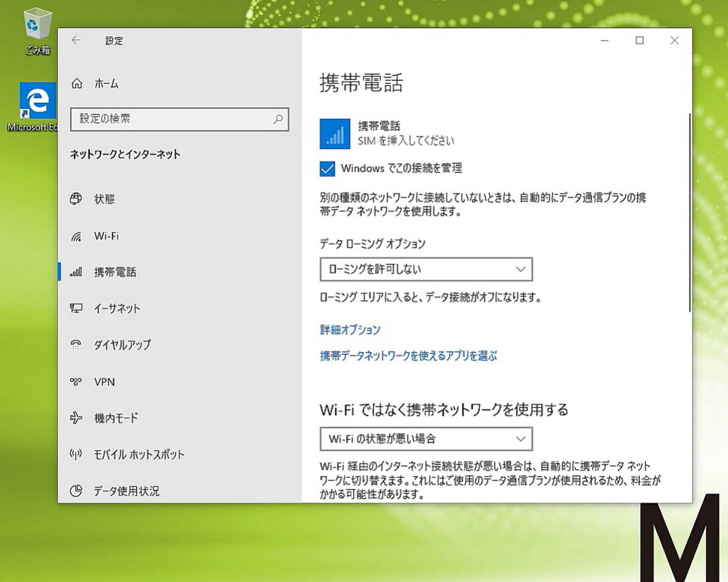Click the Home house icon
Viewport: 728px width, 582px height.
(76, 84)
